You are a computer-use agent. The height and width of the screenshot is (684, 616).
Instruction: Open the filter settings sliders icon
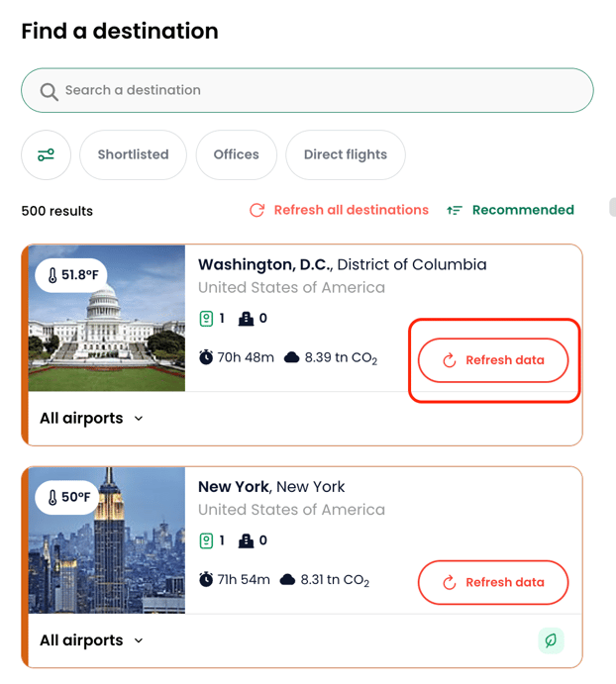(46, 154)
